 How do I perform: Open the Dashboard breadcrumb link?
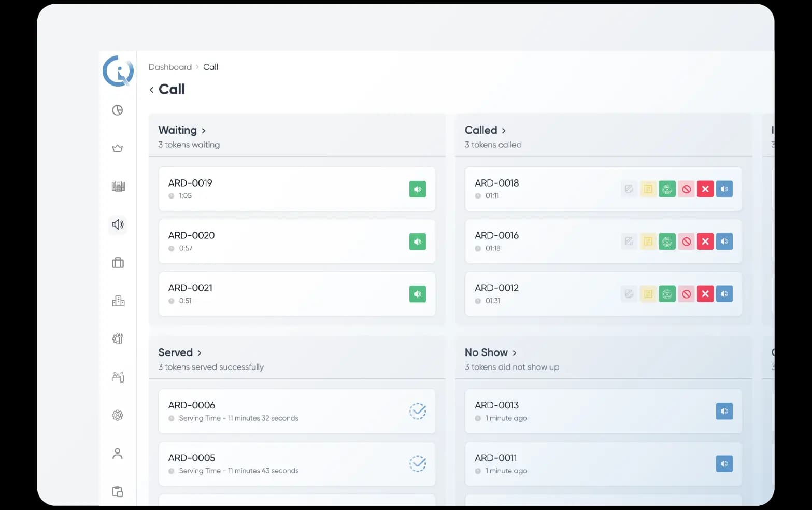[170, 67]
